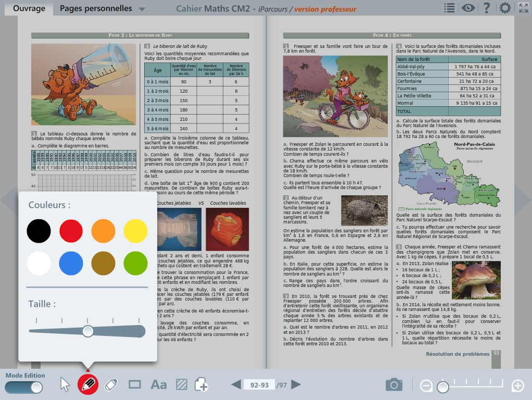Select the rectangle shape tool
Screen dimensions: 532x400
click(135, 384)
